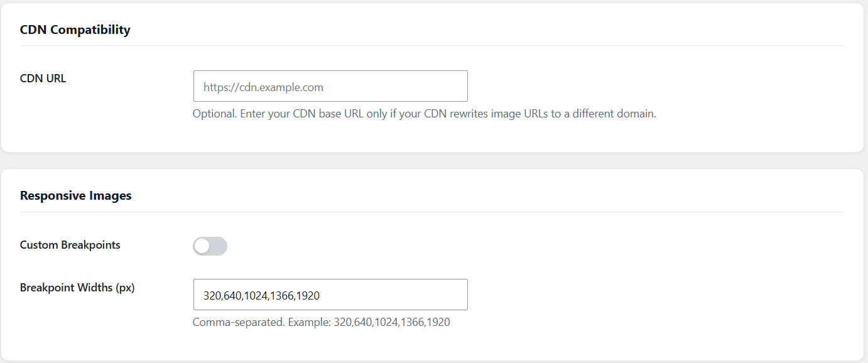
Task: Select the Responsive Images section heading
Action: (x=76, y=195)
